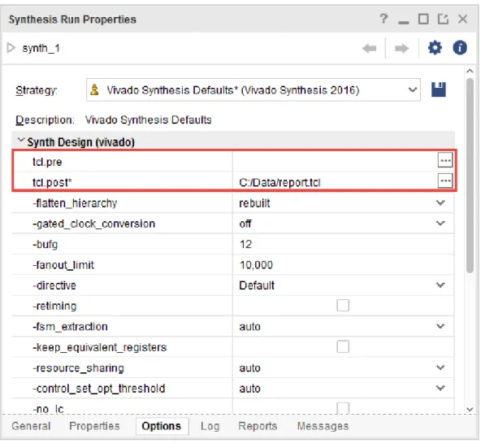This screenshot has height=448, width=481.
Task: Open the blue info icon
Action: [x=460, y=48]
